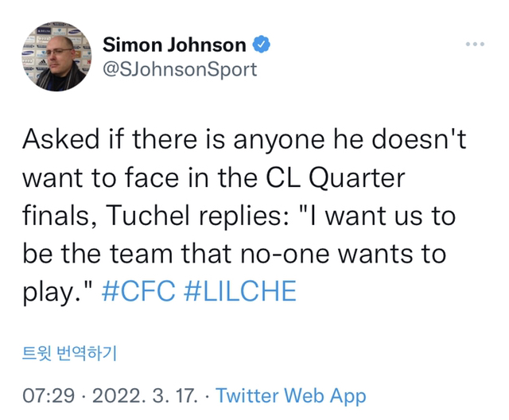Open Simon Johnson's profile picture
The width and height of the screenshot is (509, 420).
tap(56, 57)
